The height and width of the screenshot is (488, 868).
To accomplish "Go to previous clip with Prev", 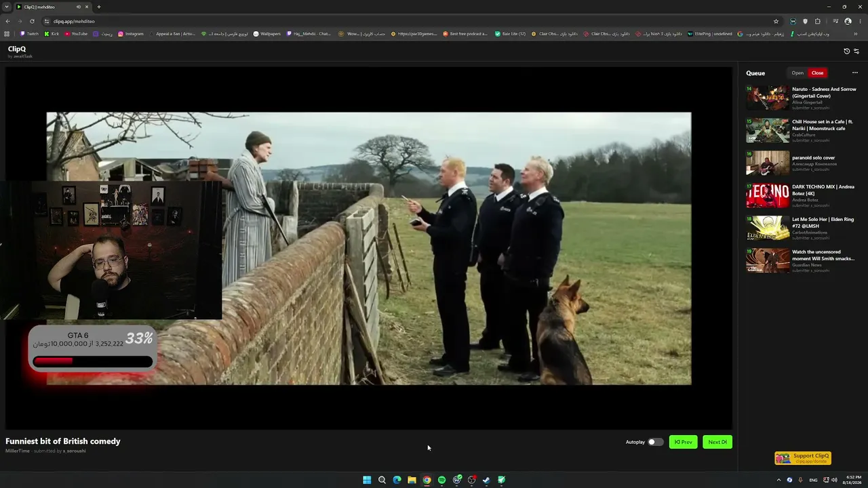I will coord(683,442).
